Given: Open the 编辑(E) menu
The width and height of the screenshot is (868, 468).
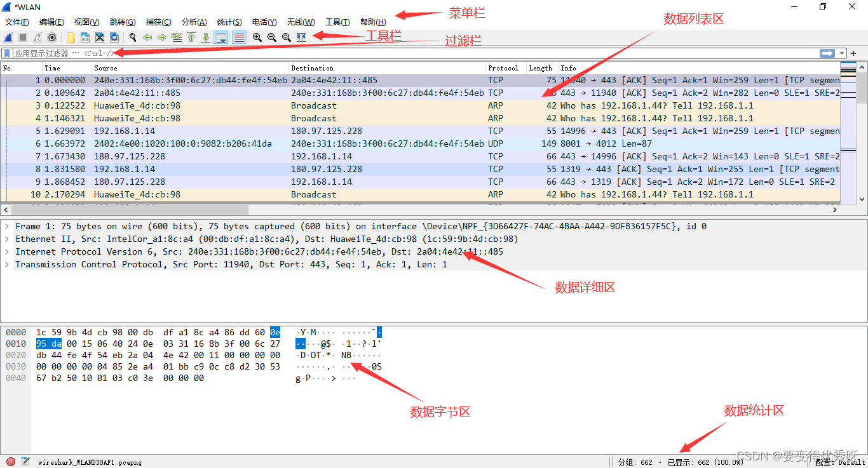Looking at the screenshot, I should (51, 22).
